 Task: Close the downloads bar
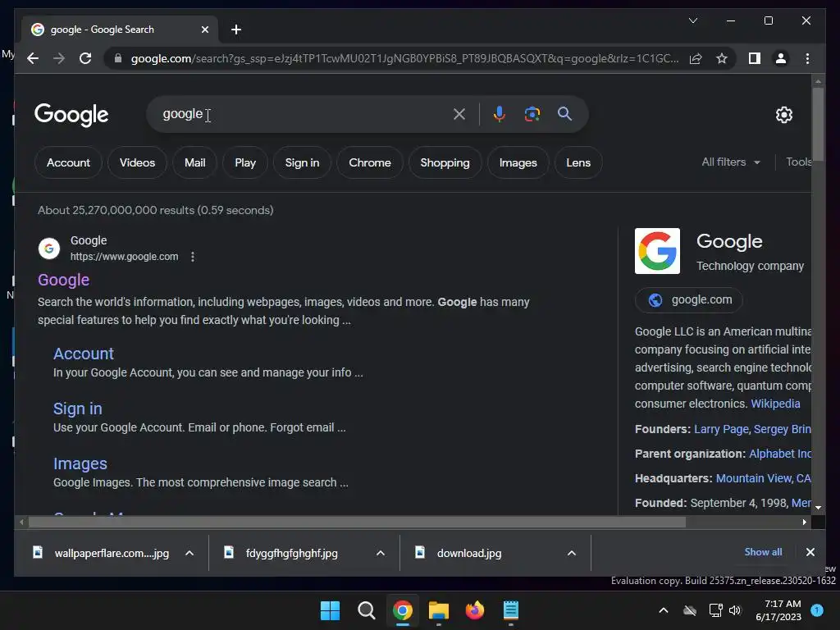810,552
